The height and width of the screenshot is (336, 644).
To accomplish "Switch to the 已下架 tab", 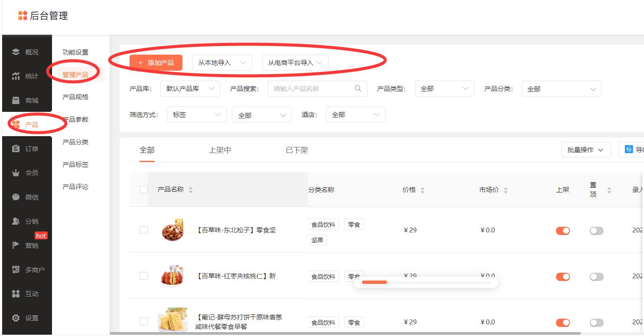I will [296, 150].
